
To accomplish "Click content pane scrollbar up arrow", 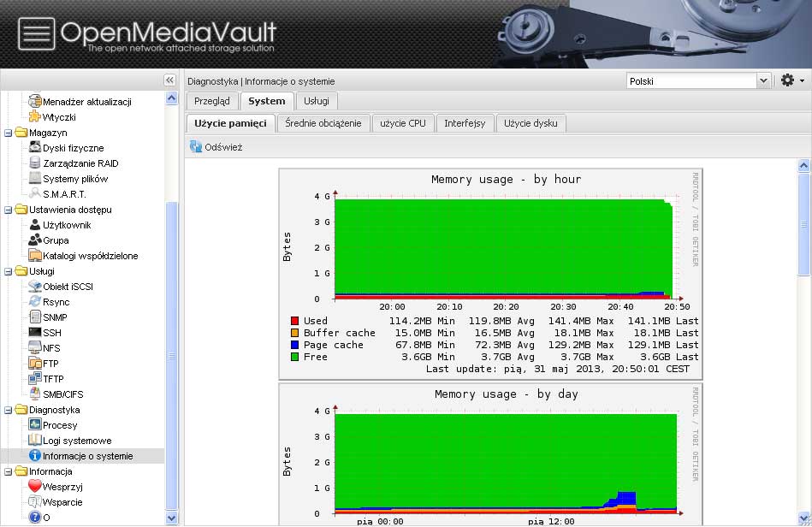I will coord(803,166).
